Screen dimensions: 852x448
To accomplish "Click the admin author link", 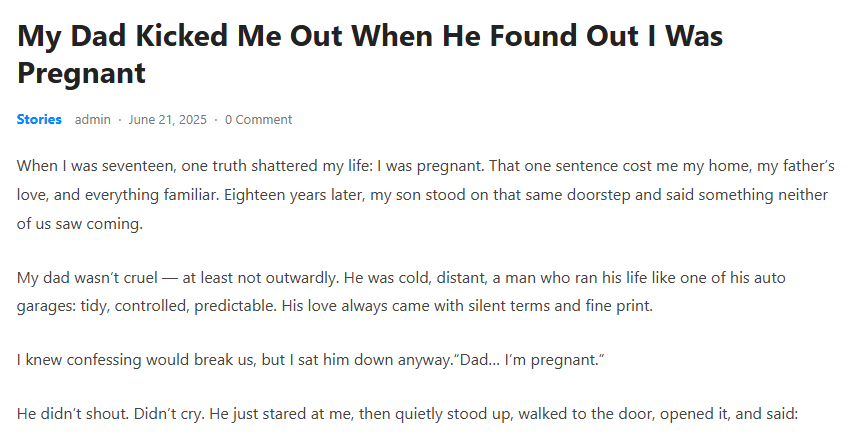I will 93,120.
